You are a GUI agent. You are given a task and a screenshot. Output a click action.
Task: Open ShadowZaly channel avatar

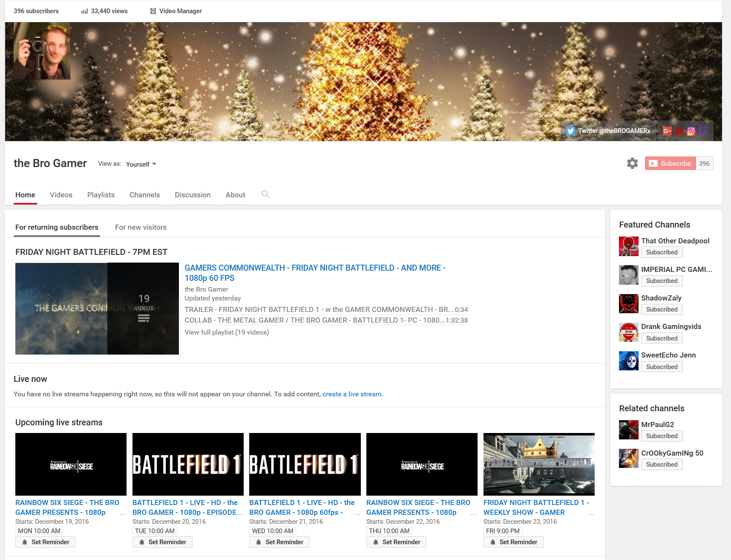629,303
